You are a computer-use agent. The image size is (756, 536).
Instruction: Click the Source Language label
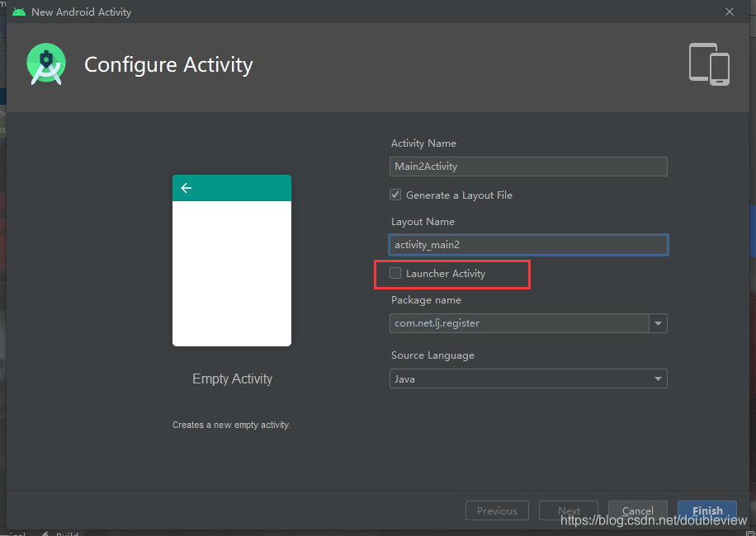432,355
